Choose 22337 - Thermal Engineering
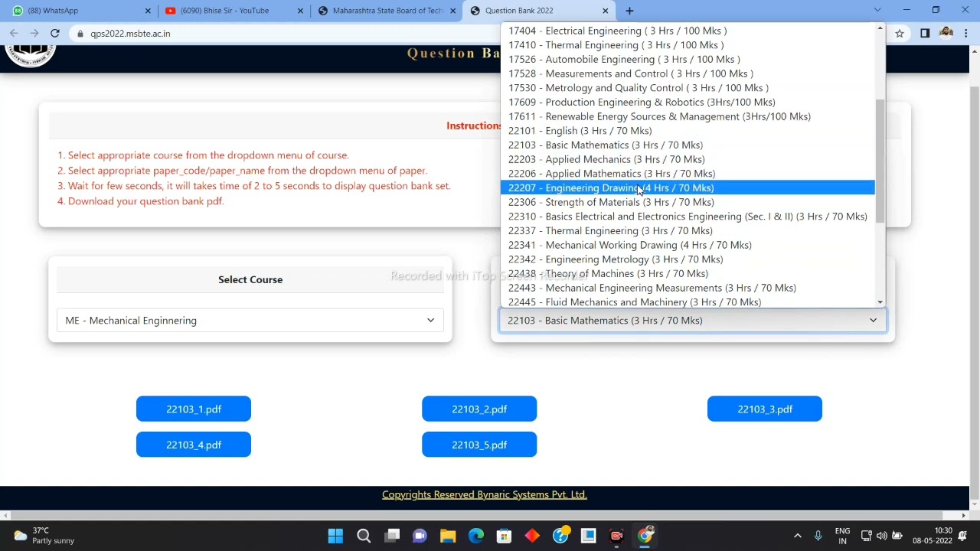This screenshot has height=551, width=980. tap(688, 231)
